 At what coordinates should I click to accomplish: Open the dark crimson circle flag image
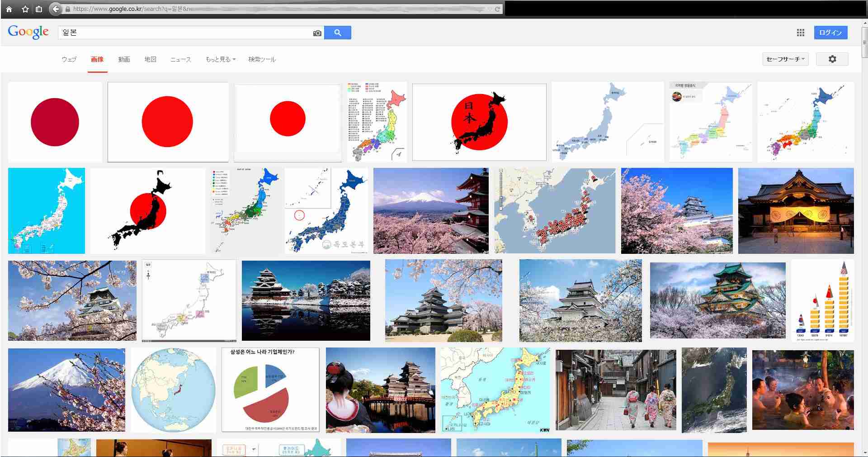tap(55, 122)
